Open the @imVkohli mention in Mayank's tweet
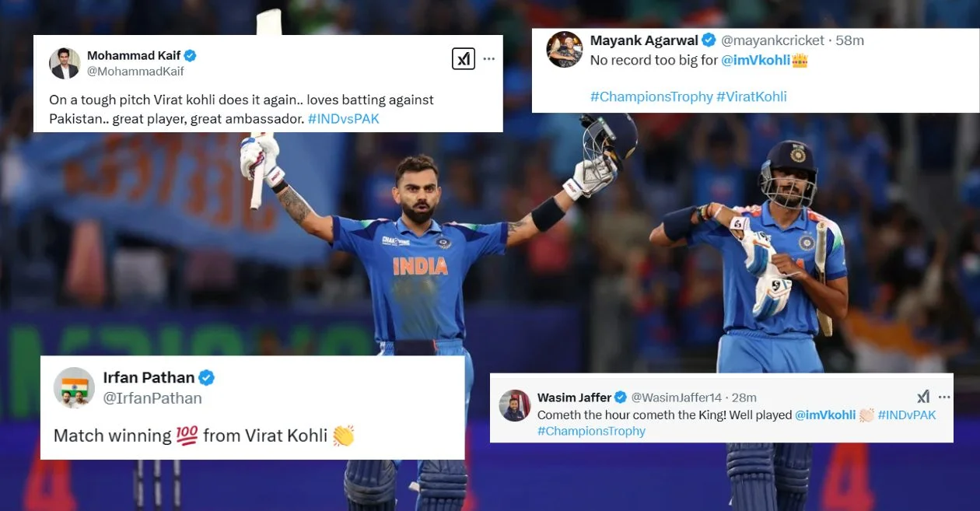Viewport: 980px width, 511px height. pos(755,60)
